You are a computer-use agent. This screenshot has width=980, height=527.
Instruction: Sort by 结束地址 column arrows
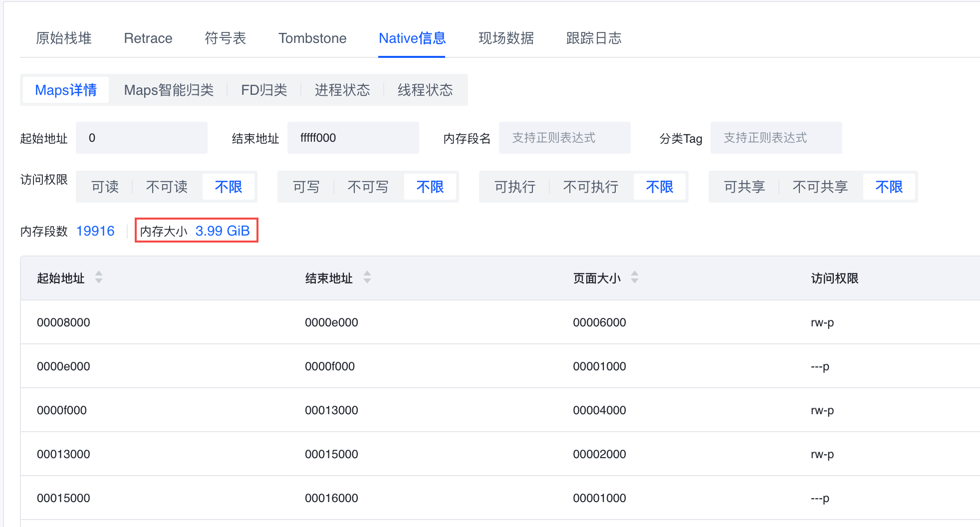pyautogui.click(x=367, y=277)
